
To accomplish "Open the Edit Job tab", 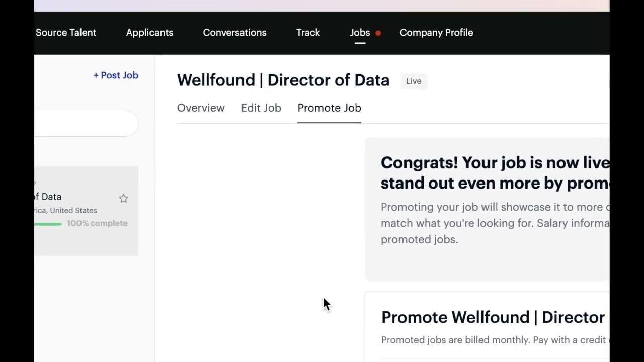I will tap(261, 108).
